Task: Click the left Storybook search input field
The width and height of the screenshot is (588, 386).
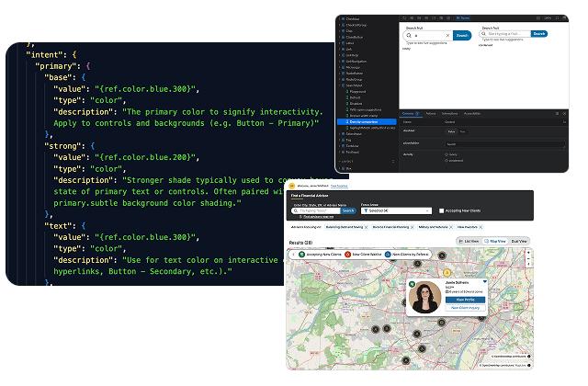Action: pos(428,35)
